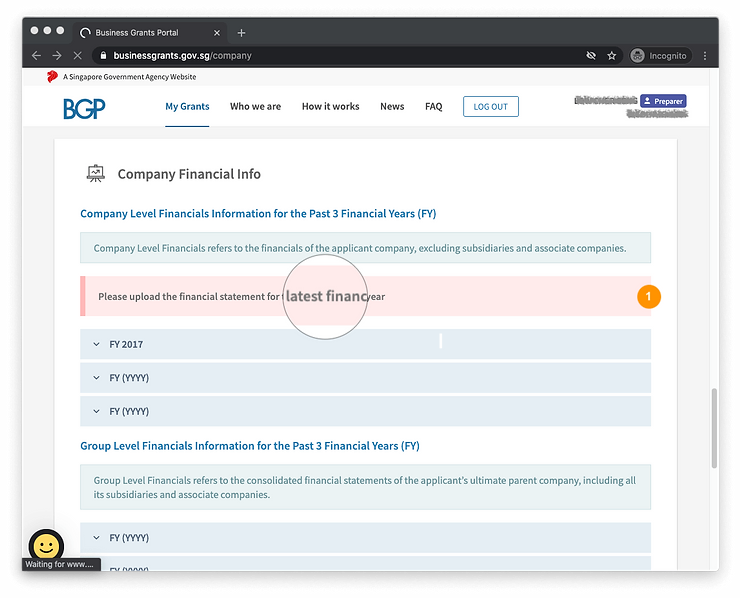Expand second company-level FY (YYYY) row
The image size is (740, 598).
pos(365,378)
